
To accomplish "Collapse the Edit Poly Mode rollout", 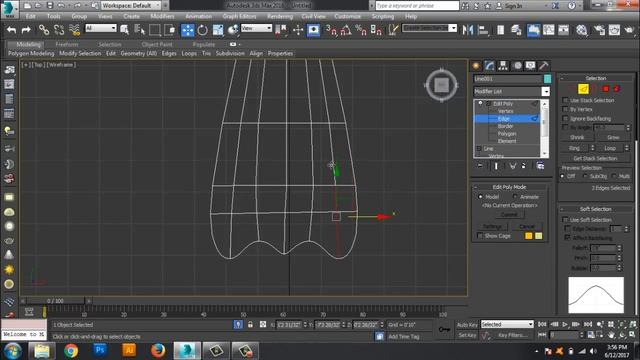I will pos(509,187).
